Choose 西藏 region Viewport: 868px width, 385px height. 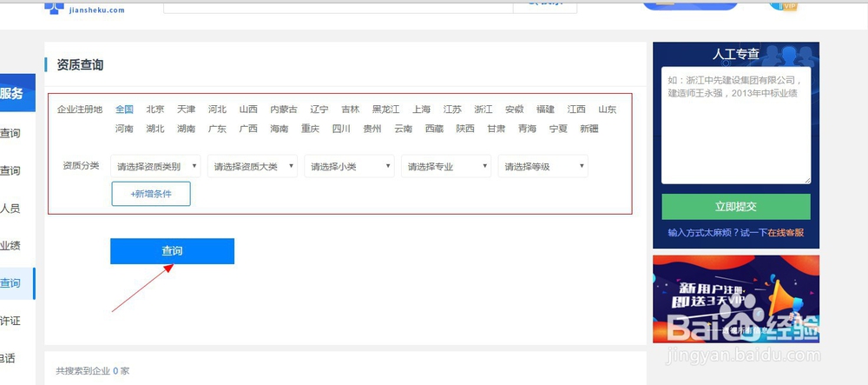tap(435, 129)
